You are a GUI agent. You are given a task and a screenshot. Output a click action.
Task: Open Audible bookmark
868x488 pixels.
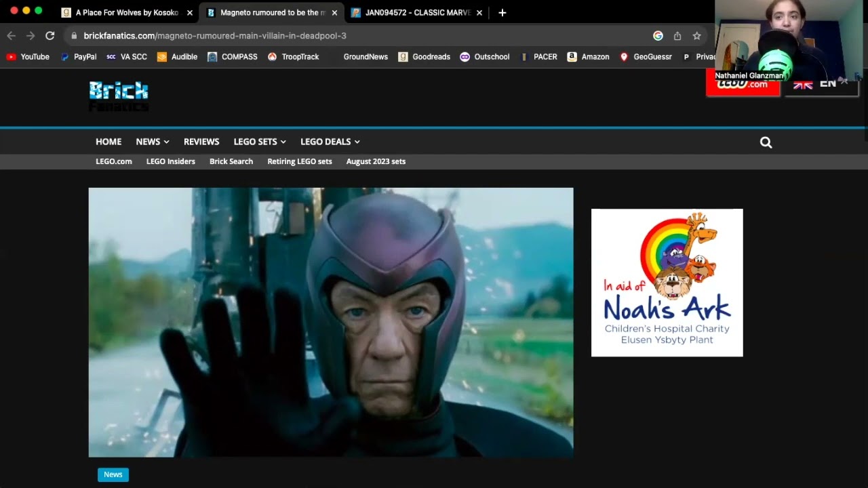point(177,57)
